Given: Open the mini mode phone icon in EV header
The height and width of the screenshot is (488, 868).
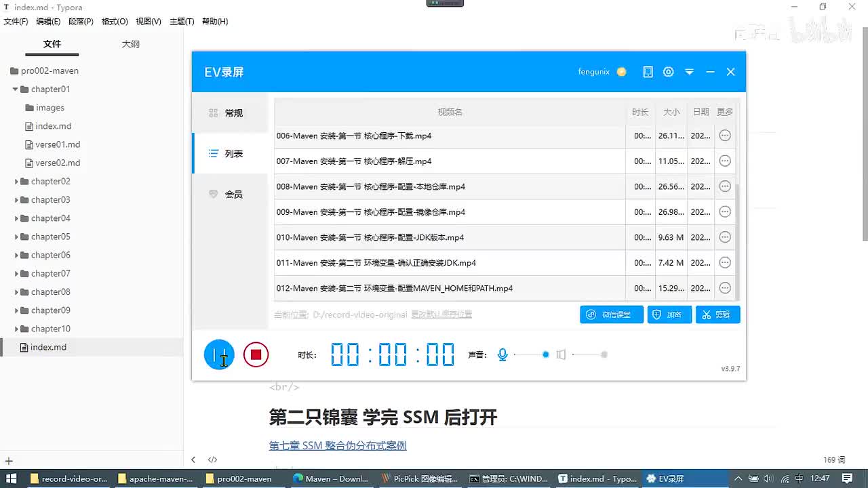Looking at the screenshot, I should coord(648,72).
